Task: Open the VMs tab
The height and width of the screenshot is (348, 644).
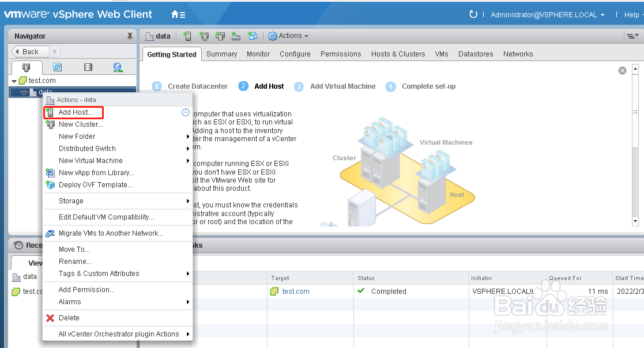Action: click(442, 54)
